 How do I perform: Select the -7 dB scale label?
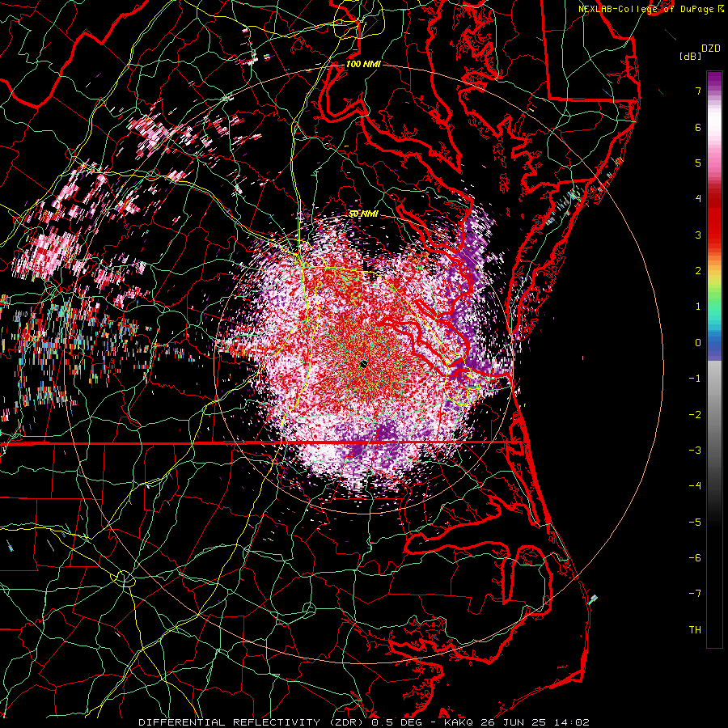tap(695, 594)
